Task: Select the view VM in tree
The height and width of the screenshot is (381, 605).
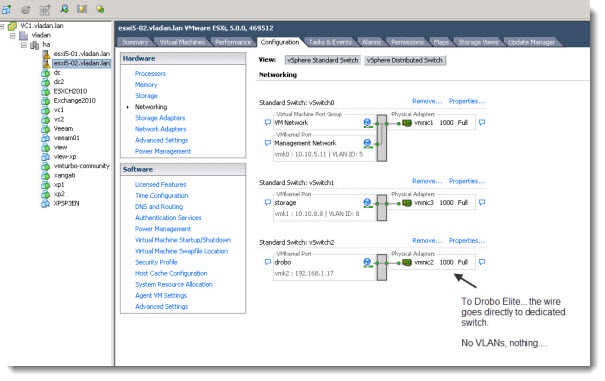Action: [x=60, y=147]
